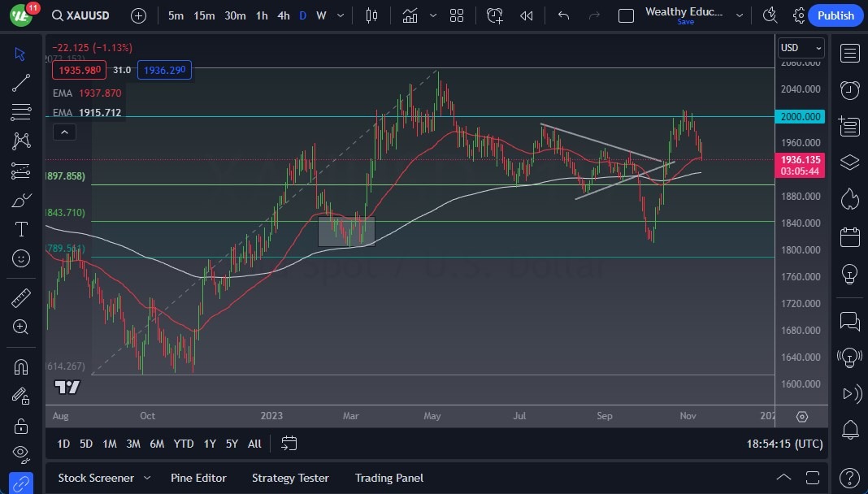Select the ruler measure tool

tap(21, 298)
